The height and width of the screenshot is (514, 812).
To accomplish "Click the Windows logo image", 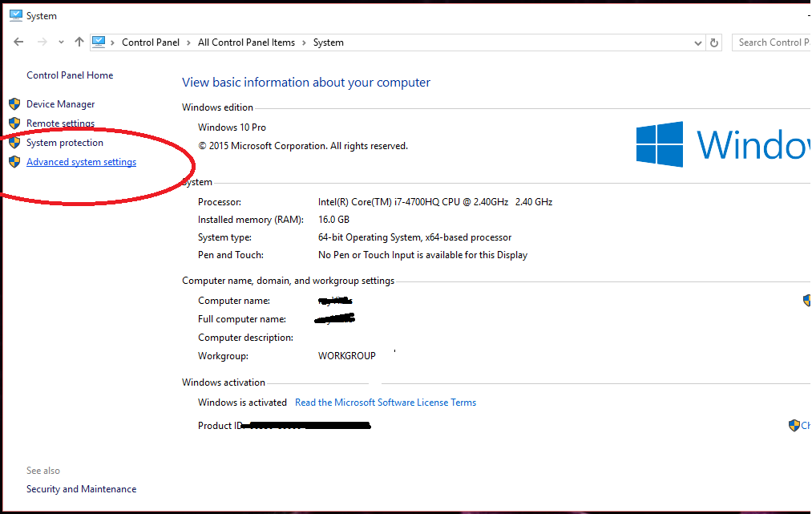I will tap(659, 144).
